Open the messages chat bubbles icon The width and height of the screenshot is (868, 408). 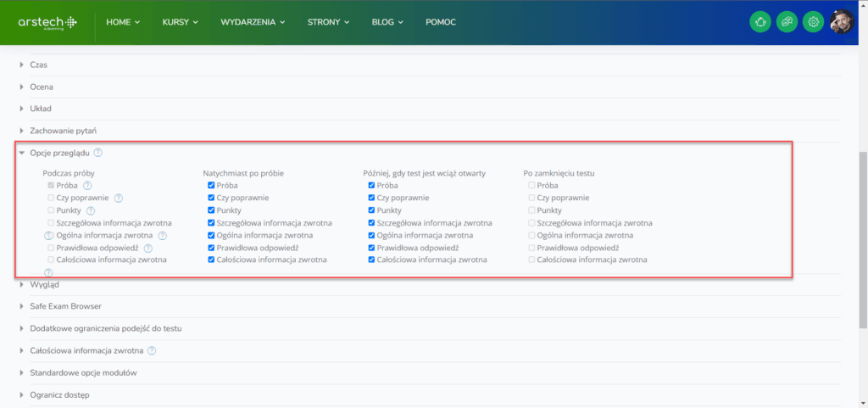point(787,22)
